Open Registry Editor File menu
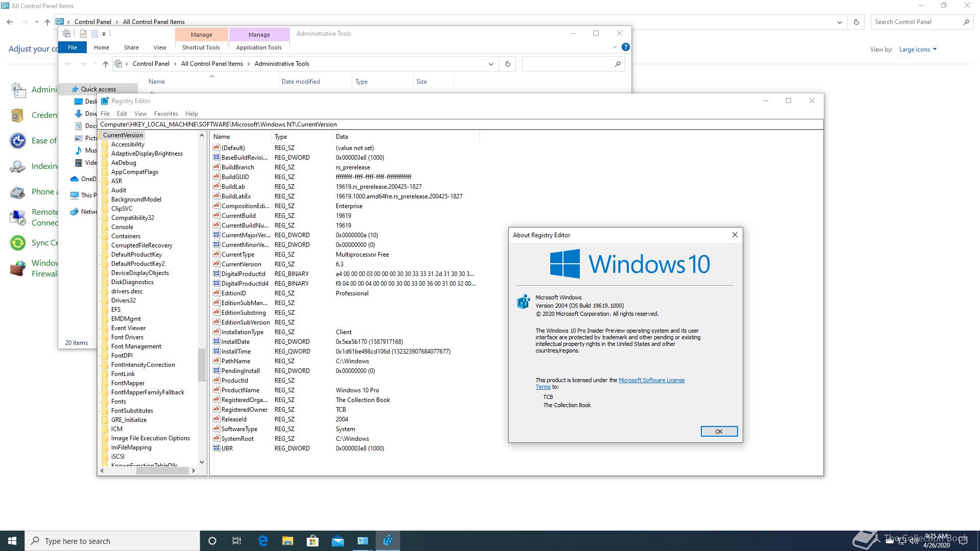This screenshot has width=980, height=551. (105, 113)
